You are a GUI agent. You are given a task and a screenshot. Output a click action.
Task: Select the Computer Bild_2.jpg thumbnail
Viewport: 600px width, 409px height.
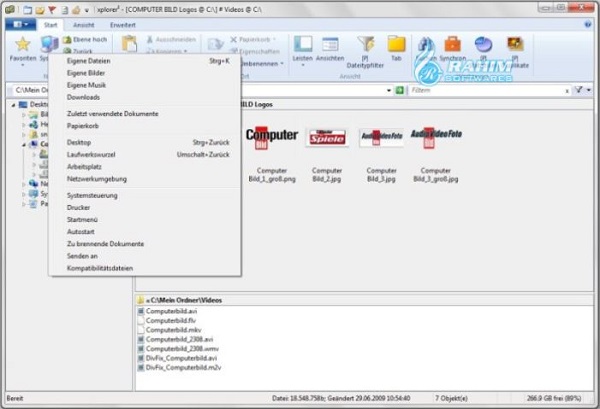[327, 155]
